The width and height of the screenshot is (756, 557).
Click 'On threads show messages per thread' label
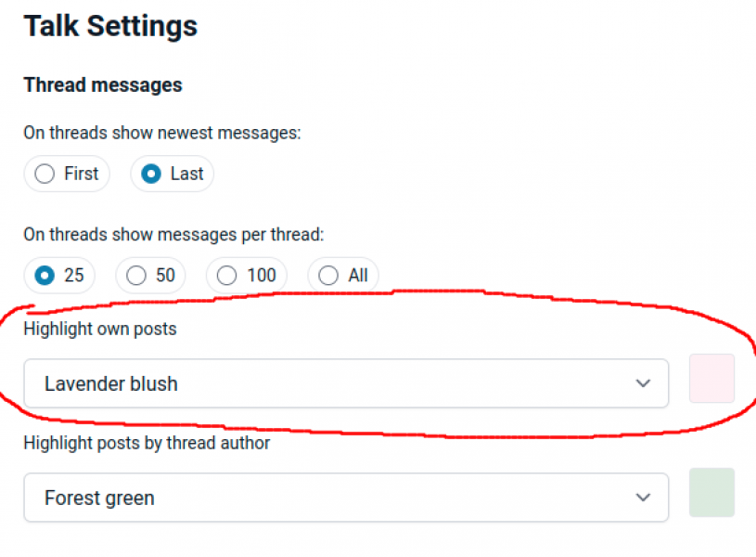(x=173, y=234)
